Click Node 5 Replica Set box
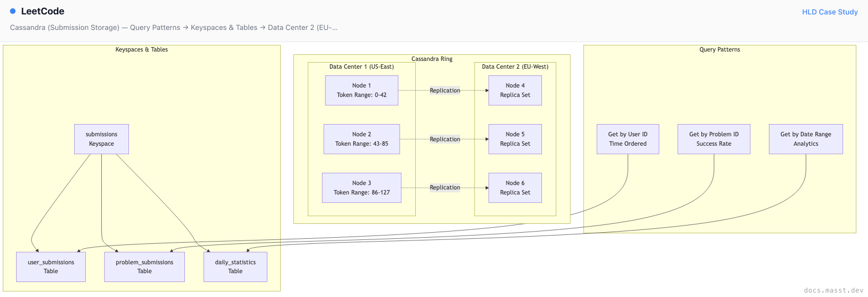This screenshot has height=297, width=868. point(515,139)
